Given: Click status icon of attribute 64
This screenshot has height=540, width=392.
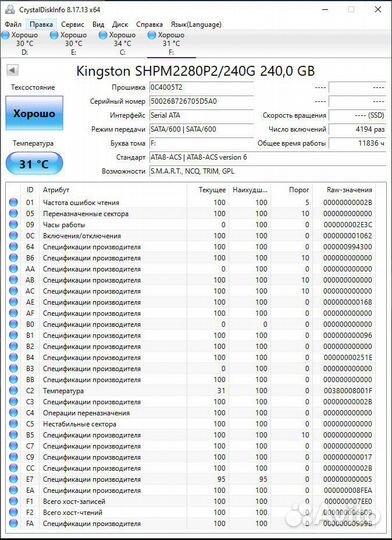Looking at the screenshot, I should tap(13, 247).
